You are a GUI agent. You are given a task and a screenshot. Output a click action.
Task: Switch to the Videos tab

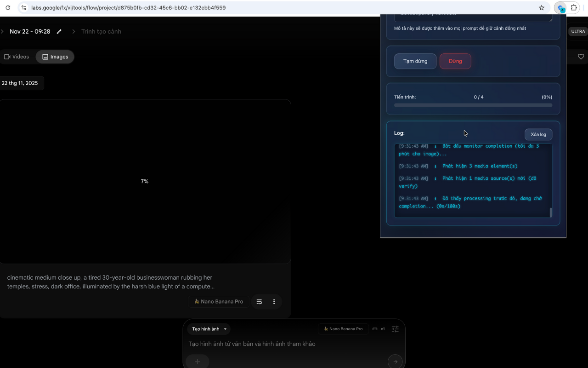coord(17,57)
